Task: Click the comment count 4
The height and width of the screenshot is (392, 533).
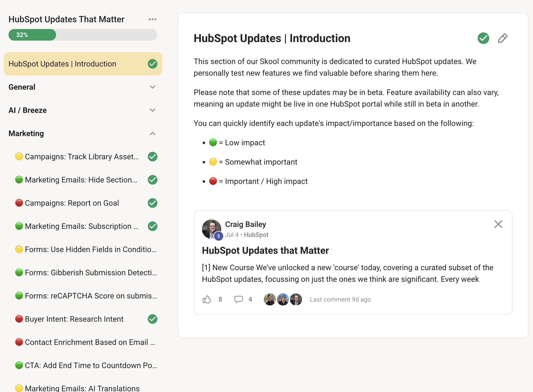Action: point(250,299)
